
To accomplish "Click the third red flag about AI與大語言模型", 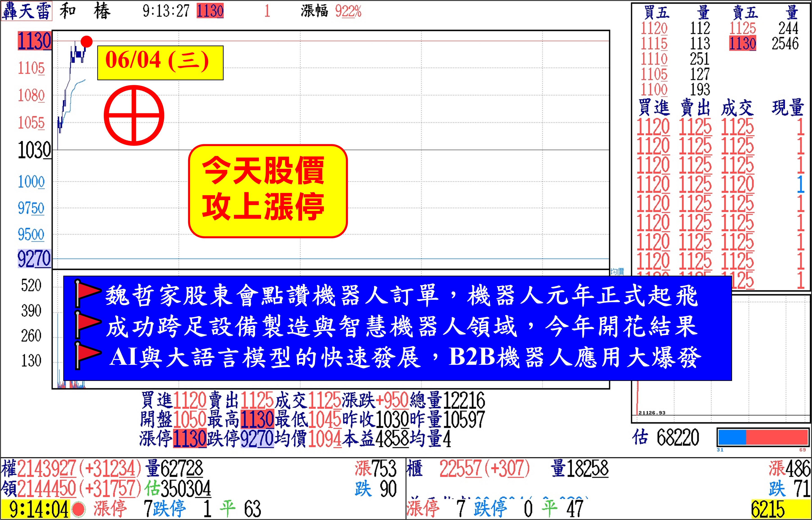I will click(x=87, y=355).
